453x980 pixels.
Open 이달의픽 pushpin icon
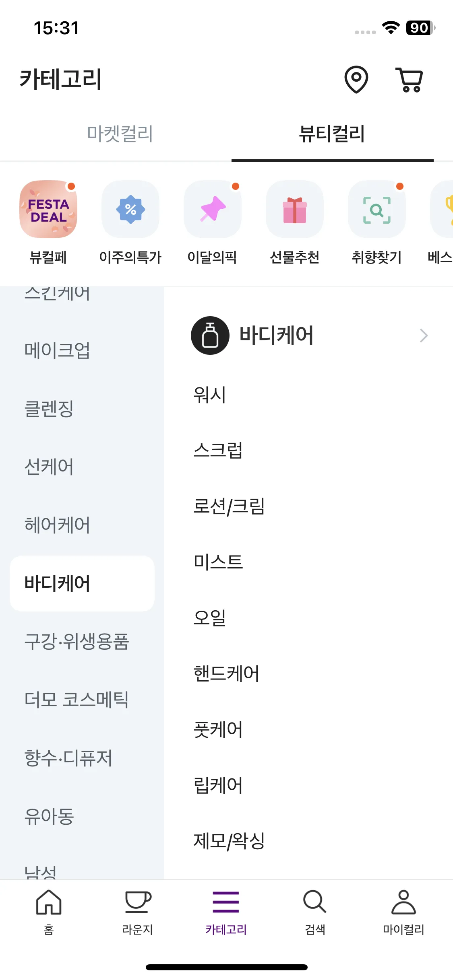click(x=213, y=209)
